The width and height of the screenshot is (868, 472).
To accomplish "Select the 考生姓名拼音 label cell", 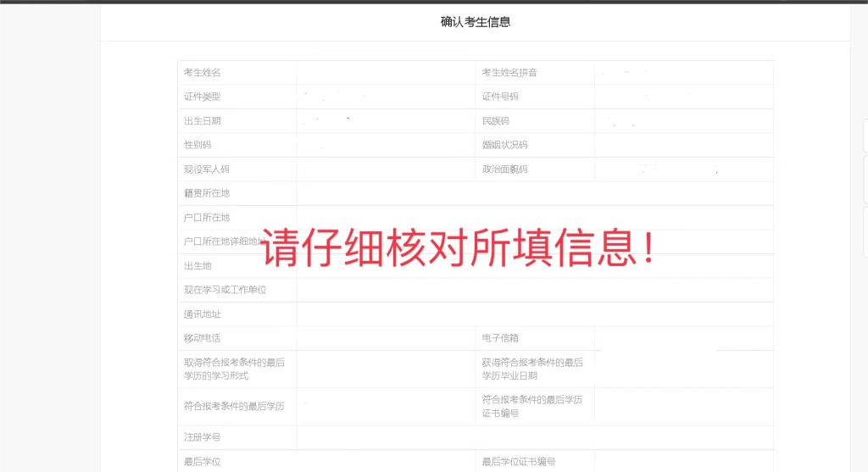I will (509, 73).
